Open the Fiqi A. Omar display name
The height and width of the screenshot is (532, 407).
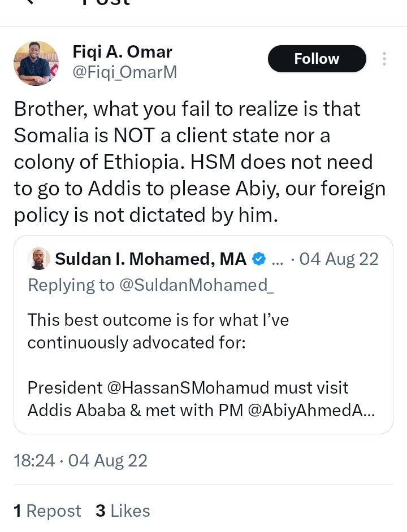(x=122, y=52)
